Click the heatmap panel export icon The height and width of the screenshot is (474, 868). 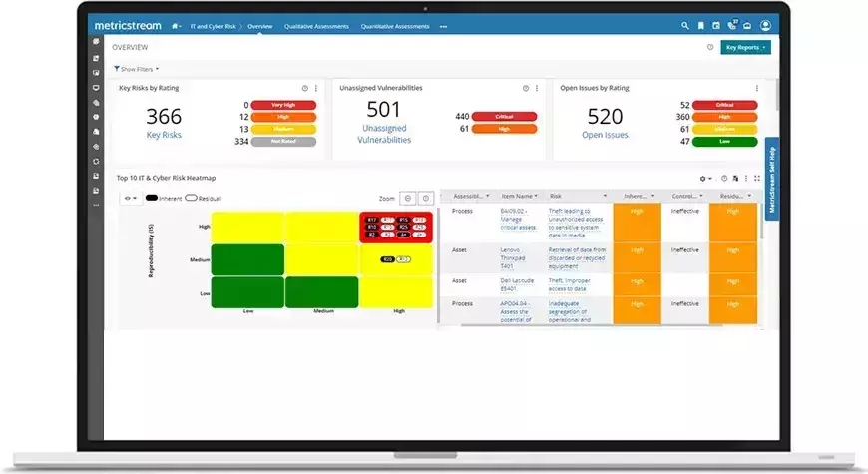pyautogui.click(x=735, y=179)
